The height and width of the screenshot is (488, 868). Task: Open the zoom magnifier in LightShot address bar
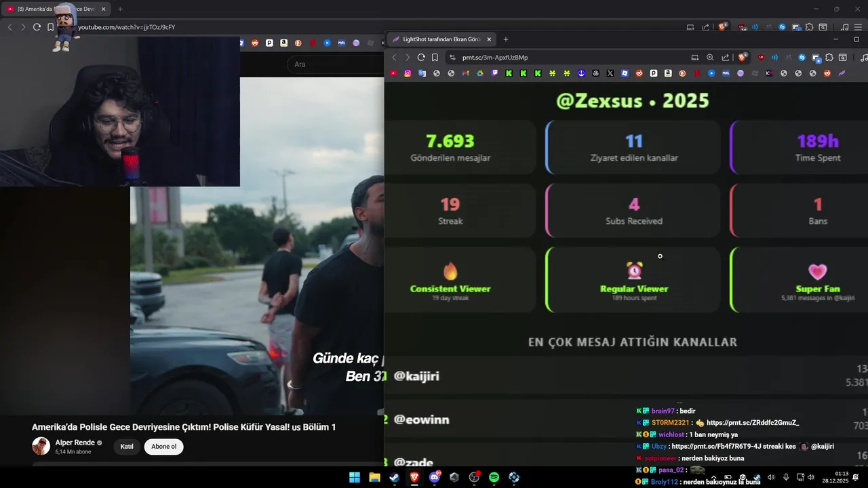click(710, 58)
